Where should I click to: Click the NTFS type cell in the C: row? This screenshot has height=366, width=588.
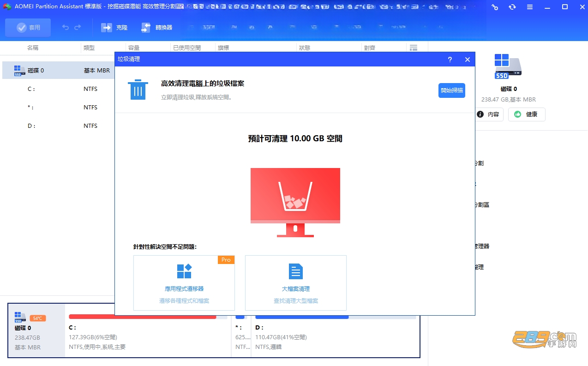90,89
